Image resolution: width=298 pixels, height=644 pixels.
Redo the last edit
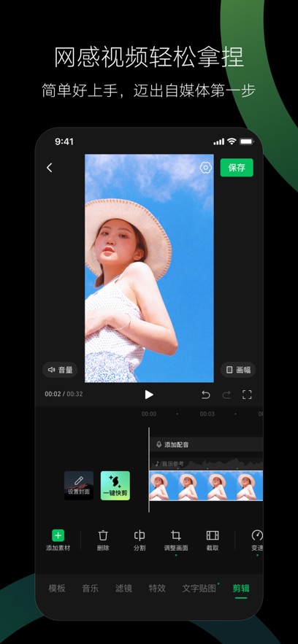(226, 395)
